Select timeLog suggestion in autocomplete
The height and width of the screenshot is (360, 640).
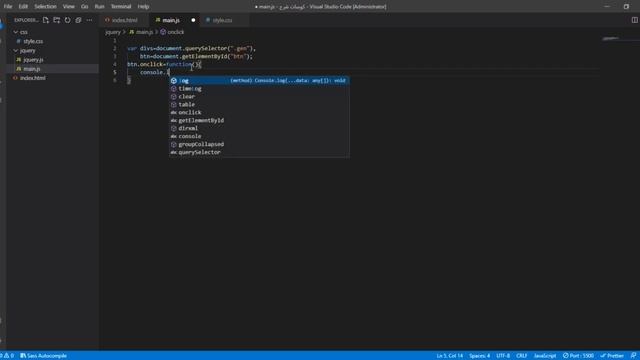pos(259,89)
